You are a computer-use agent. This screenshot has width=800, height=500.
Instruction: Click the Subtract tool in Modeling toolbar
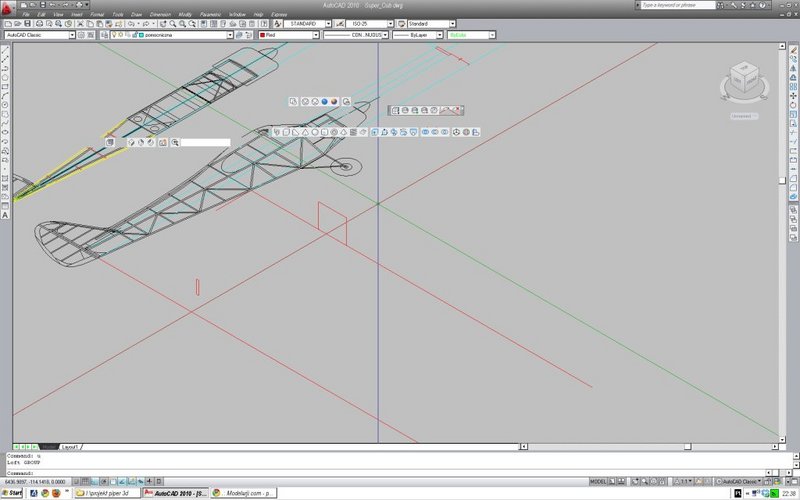click(x=435, y=132)
